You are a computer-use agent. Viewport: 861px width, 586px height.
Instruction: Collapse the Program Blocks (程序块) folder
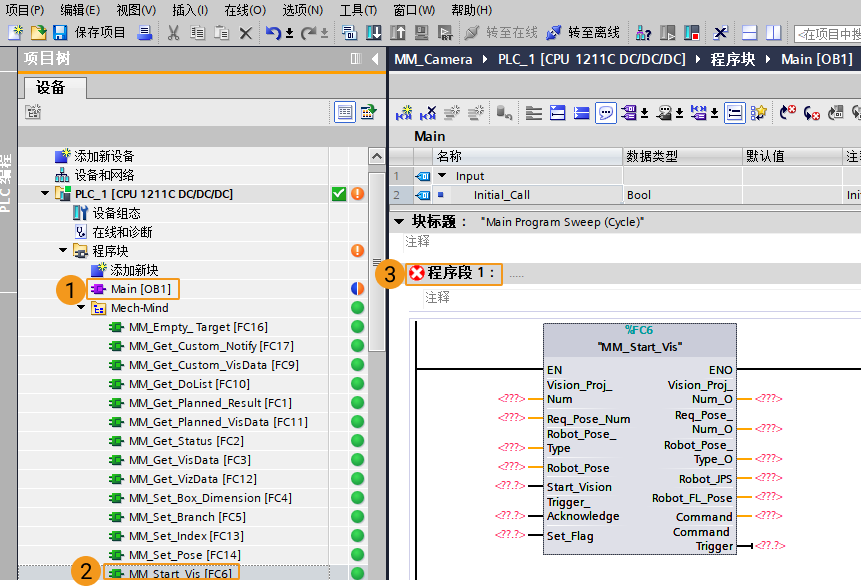point(63,251)
